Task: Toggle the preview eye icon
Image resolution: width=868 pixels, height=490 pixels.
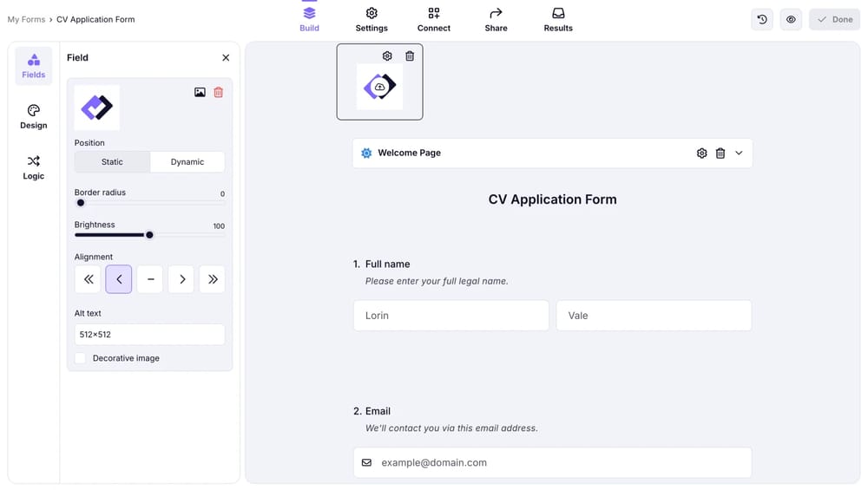Action: [791, 19]
